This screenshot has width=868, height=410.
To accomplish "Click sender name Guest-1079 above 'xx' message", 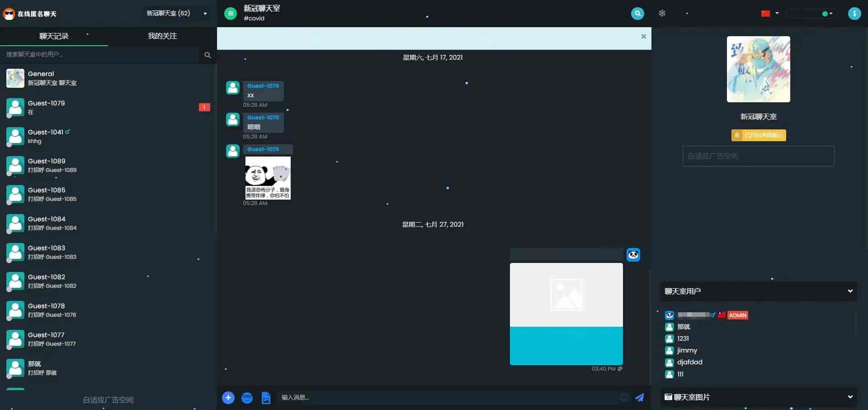I will [263, 86].
